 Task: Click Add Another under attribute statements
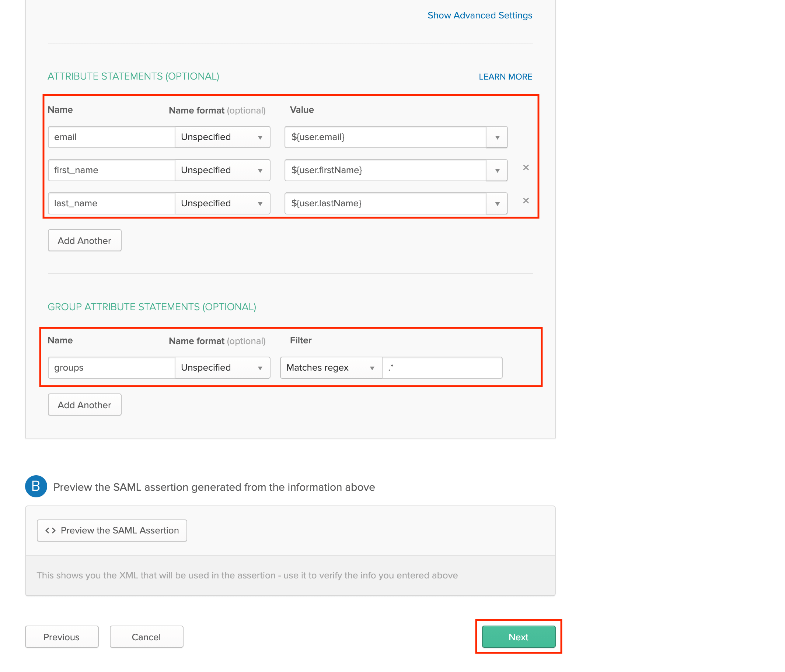coord(84,240)
